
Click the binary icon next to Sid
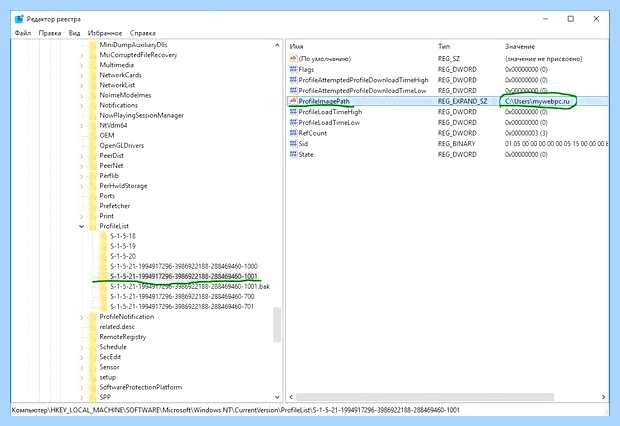coord(293,144)
